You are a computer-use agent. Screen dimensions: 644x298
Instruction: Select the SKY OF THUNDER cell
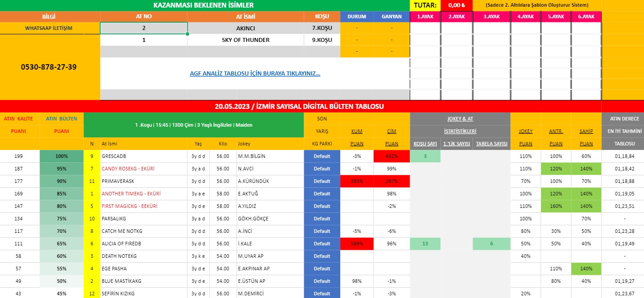[x=245, y=40]
